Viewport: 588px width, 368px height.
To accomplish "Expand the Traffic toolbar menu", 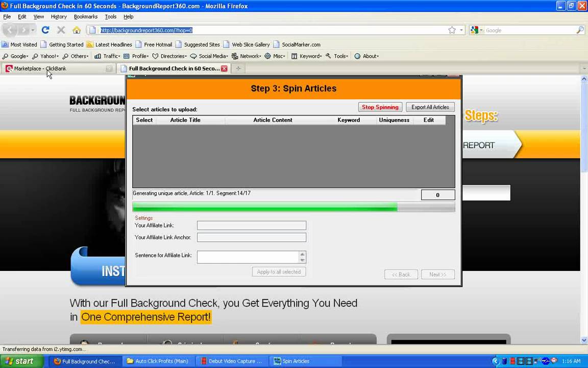I will click(107, 56).
